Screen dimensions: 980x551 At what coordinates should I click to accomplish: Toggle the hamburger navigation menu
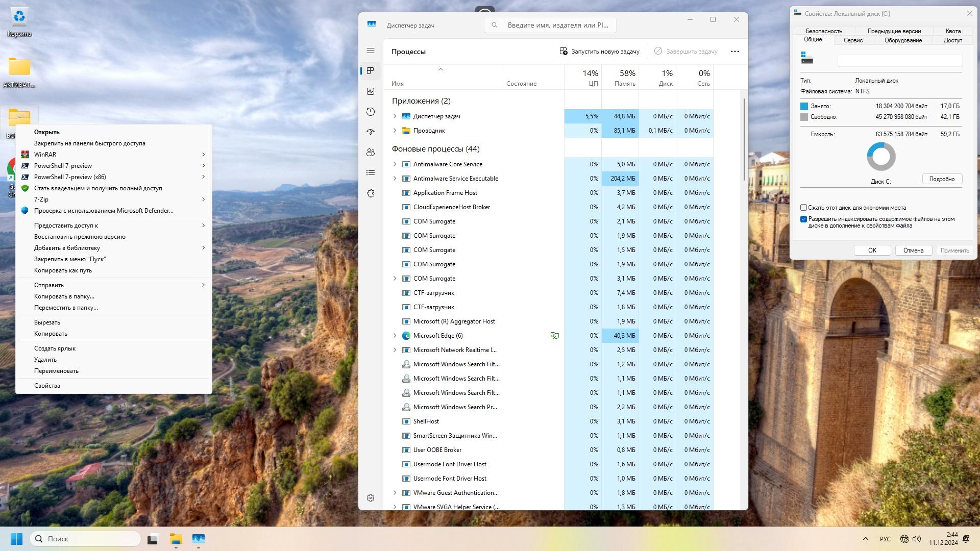pyautogui.click(x=371, y=51)
